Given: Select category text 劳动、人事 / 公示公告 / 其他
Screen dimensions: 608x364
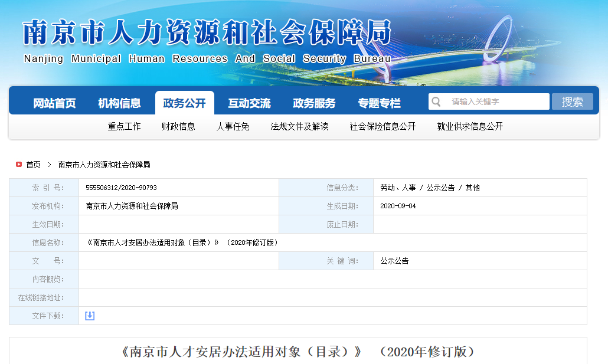Looking at the screenshot, I should click(430, 188).
